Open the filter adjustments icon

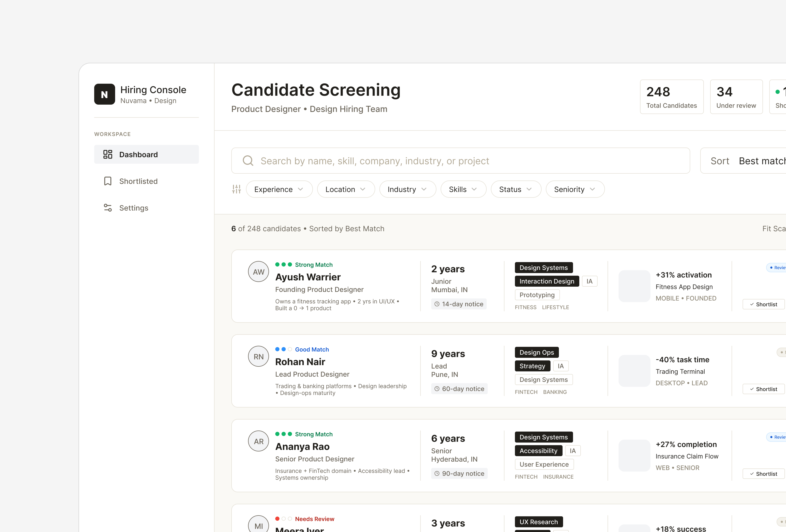point(237,189)
